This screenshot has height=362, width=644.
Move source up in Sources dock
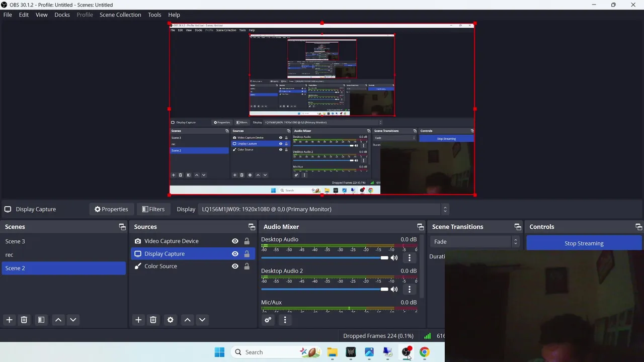coord(187,320)
